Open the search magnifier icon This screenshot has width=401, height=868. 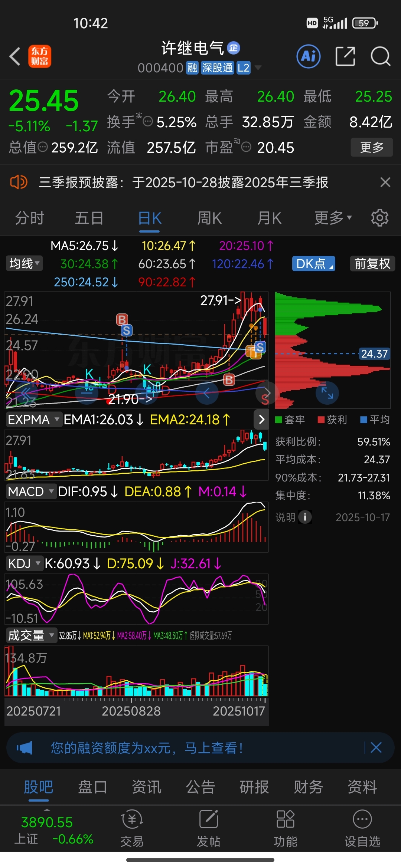[x=381, y=56]
